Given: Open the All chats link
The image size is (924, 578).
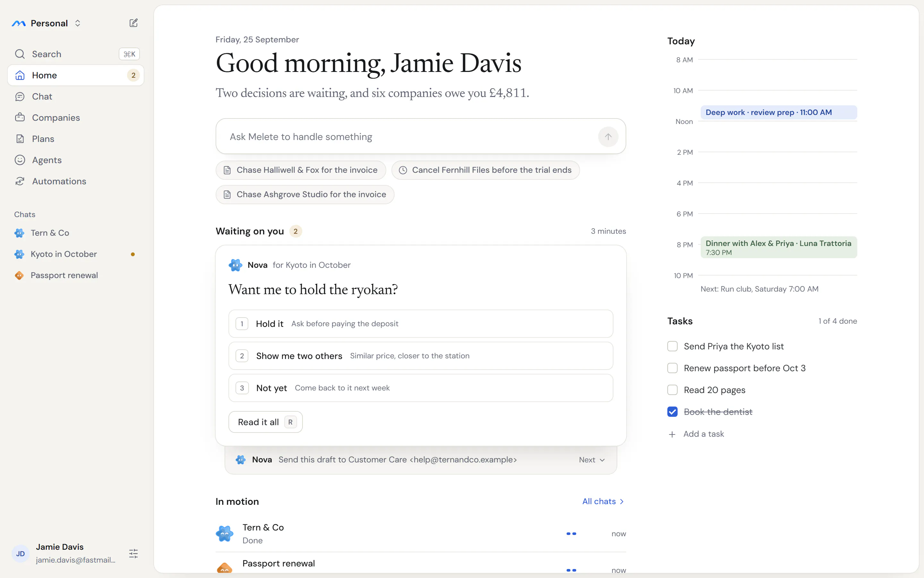Looking at the screenshot, I should (603, 502).
